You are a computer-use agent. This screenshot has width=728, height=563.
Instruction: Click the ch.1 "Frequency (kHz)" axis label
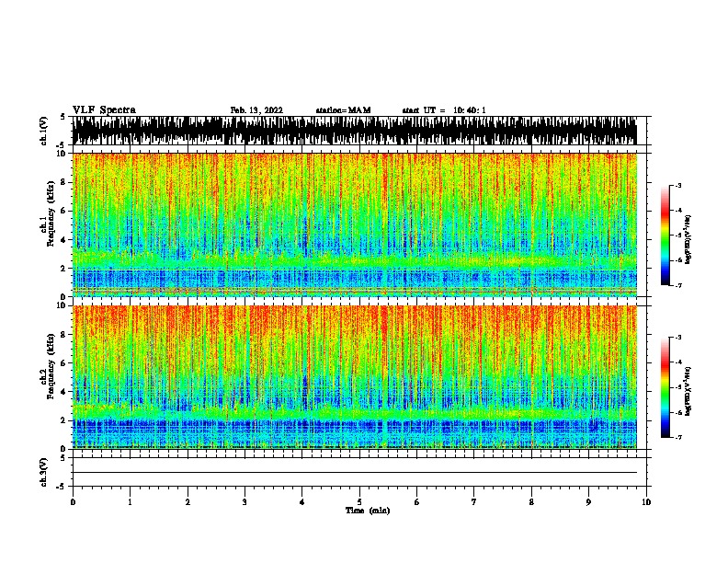click(51, 214)
